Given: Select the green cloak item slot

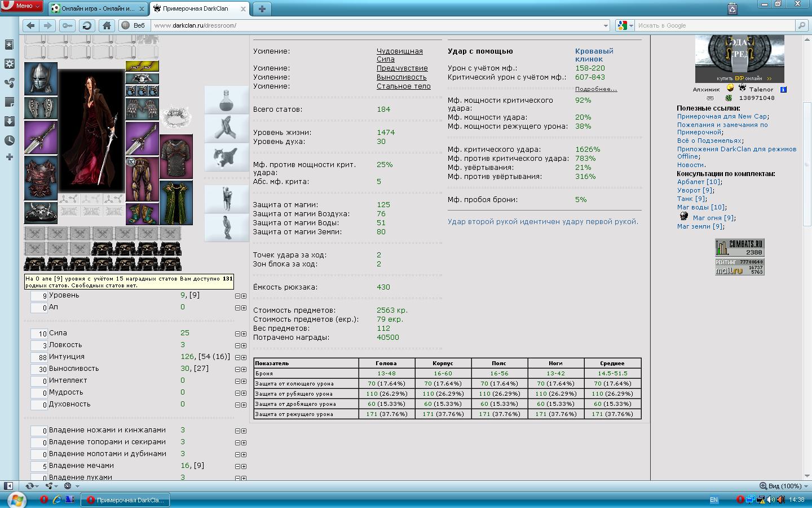Looking at the screenshot, I should point(176,203).
